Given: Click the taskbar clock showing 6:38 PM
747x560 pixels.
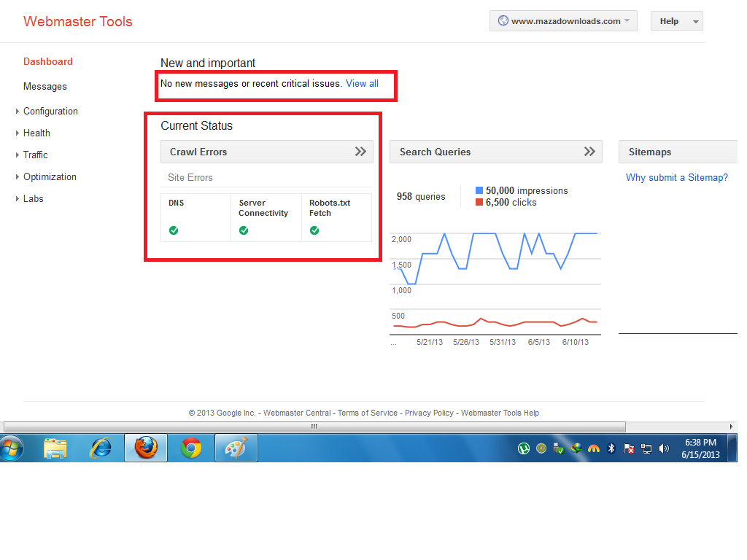Looking at the screenshot, I should pos(700,448).
